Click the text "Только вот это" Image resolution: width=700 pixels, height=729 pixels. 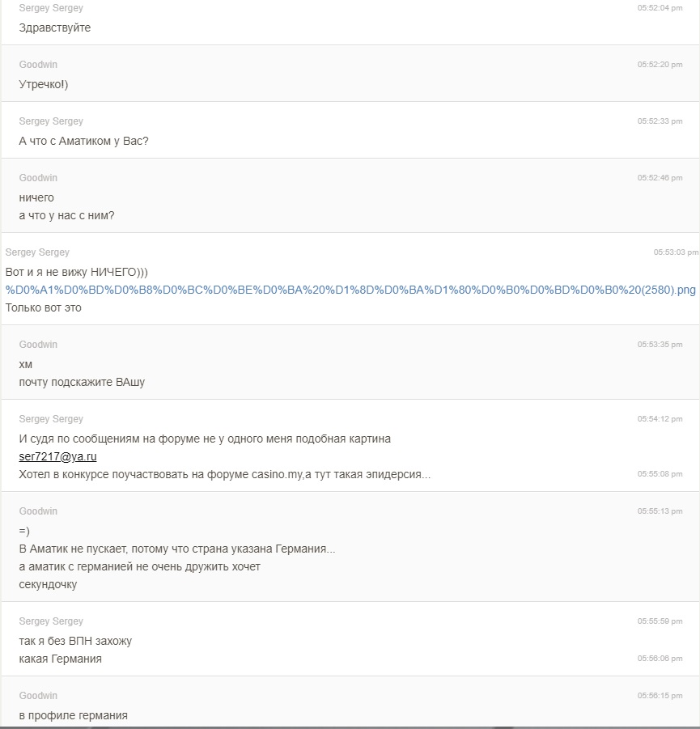[x=43, y=307]
